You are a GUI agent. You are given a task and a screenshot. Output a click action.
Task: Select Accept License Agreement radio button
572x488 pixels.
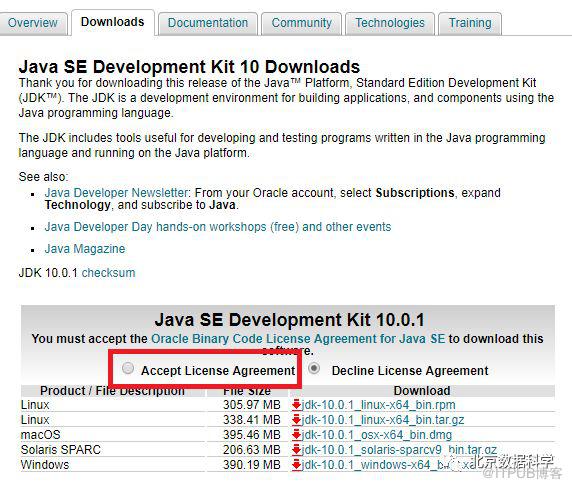pos(128,368)
